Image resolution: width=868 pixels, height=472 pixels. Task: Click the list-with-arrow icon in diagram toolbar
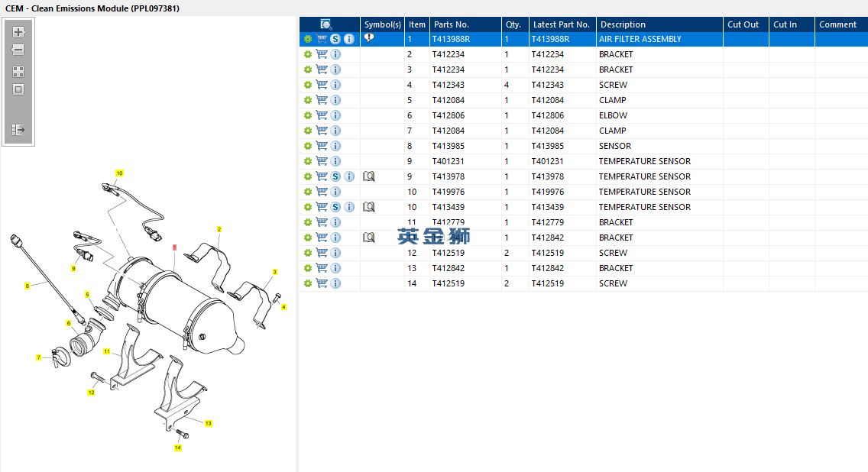(18, 130)
